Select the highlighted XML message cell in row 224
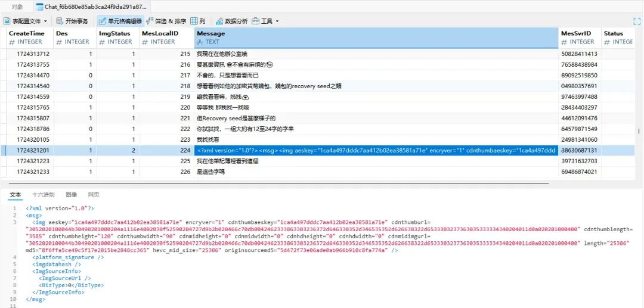This screenshot has height=308, width=644. 376,151
